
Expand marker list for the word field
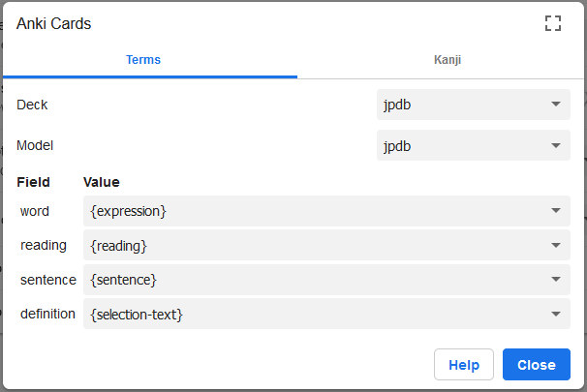[556, 211]
